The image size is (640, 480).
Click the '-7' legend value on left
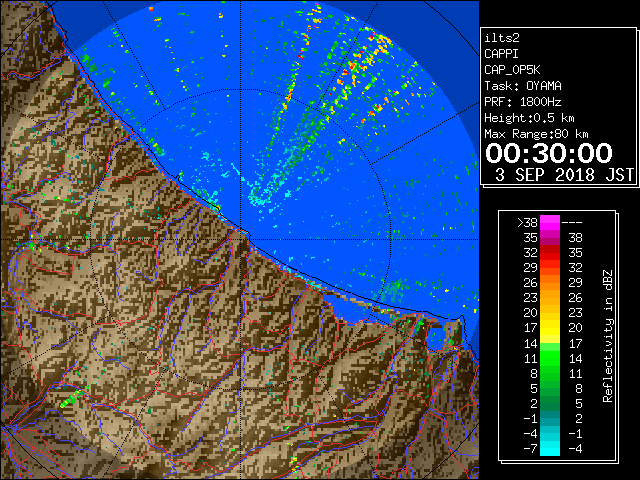coord(530,449)
